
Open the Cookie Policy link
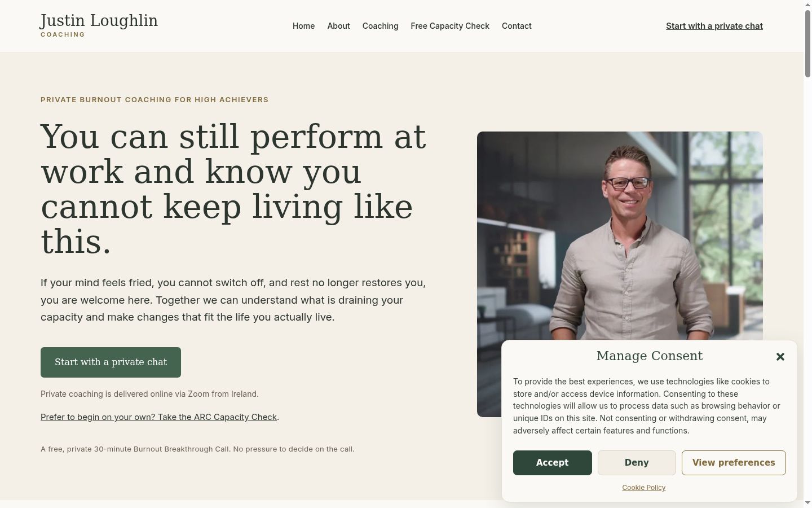[643, 488]
